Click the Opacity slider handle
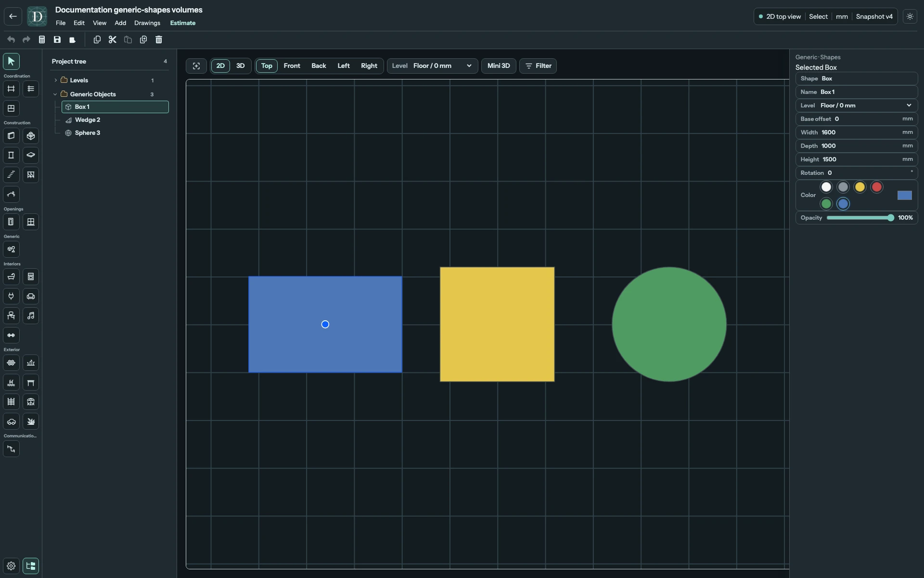This screenshot has width=924, height=578. [x=891, y=218]
